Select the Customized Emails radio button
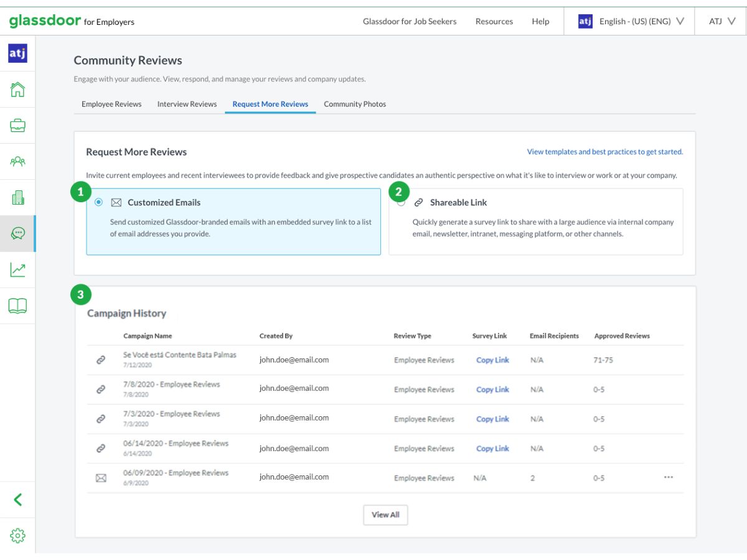 (x=98, y=202)
